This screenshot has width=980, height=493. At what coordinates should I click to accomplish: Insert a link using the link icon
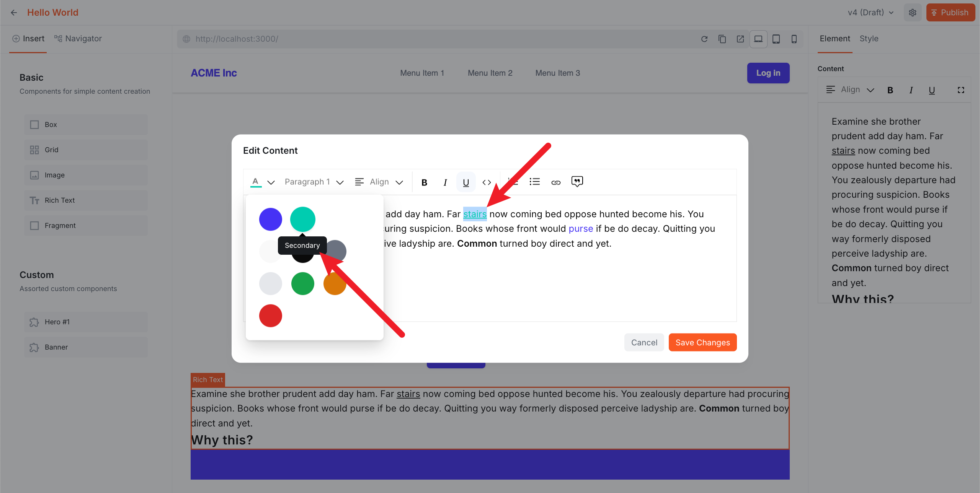click(x=555, y=182)
